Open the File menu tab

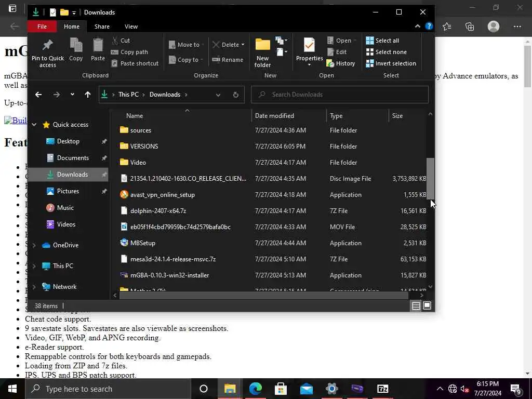[42, 26]
